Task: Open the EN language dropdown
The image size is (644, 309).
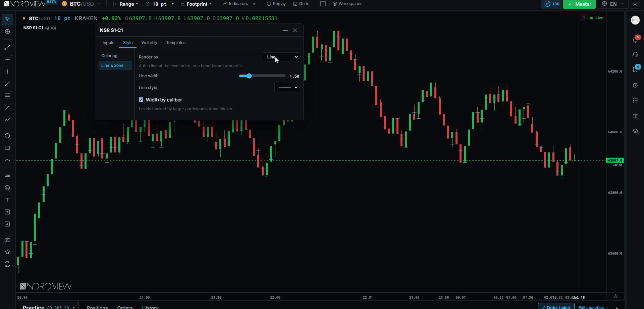Action: click(x=612, y=4)
